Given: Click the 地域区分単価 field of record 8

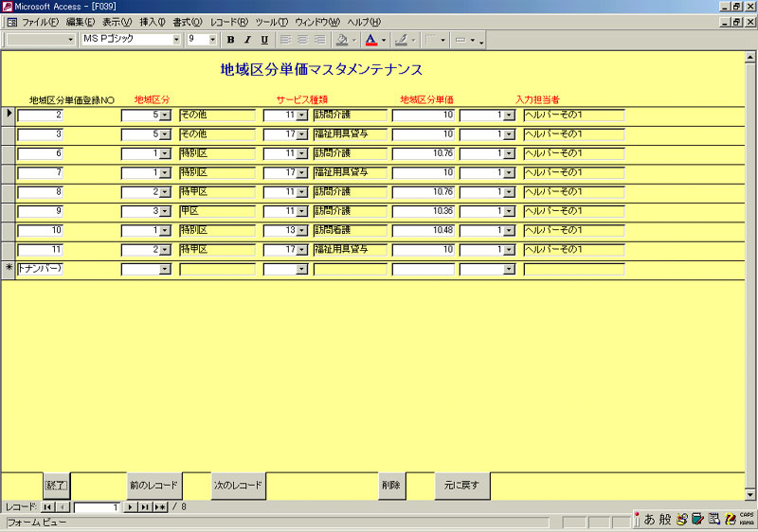Looking at the screenshot, I should (424, 192).
